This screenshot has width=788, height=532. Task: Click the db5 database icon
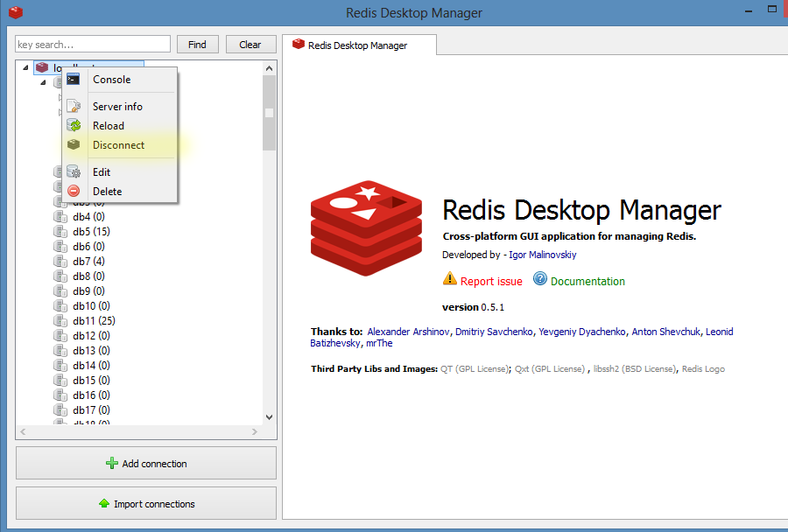(x=60, y=232)
